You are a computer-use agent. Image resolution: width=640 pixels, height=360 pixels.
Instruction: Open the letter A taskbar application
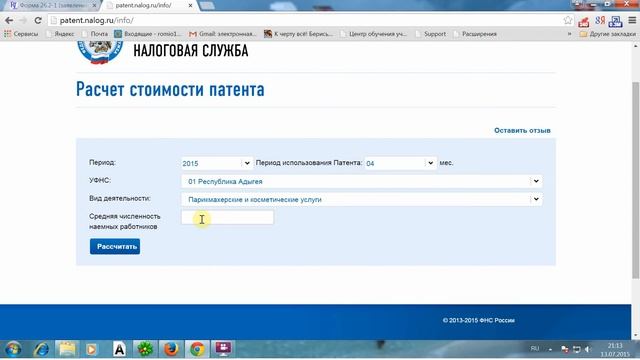[119, 349]
